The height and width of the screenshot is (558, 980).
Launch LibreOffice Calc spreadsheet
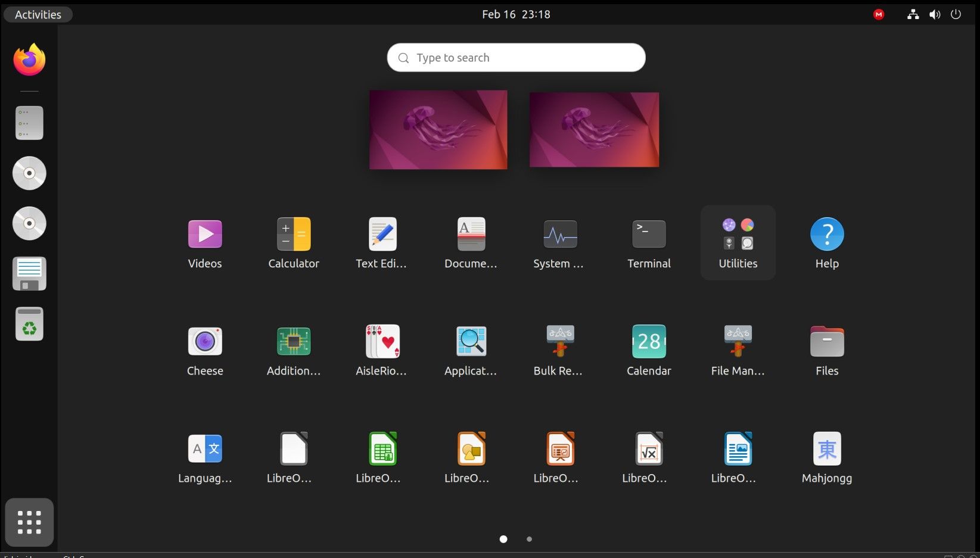click(382, 448)
